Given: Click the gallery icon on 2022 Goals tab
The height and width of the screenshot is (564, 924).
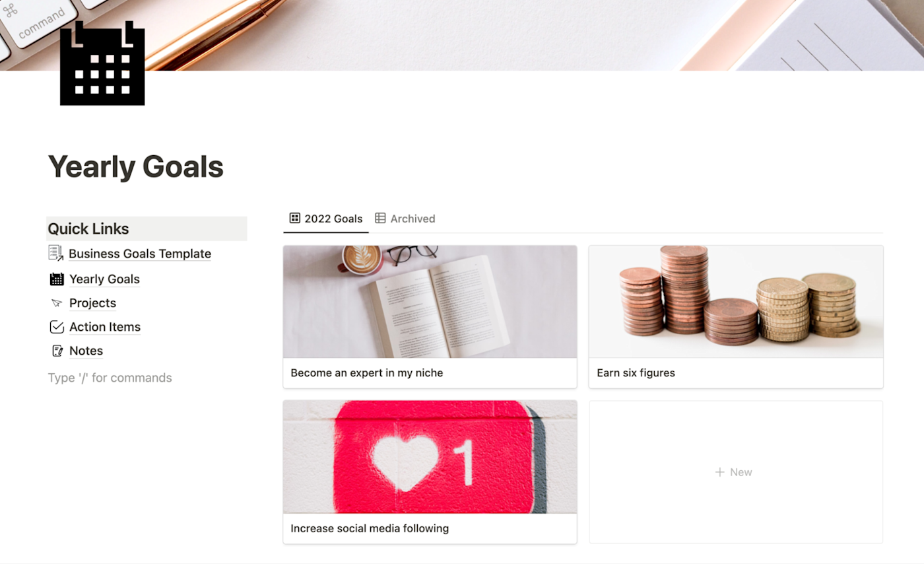Looking at the screenshot, I should pyautogui.click(x=295, y=219).
